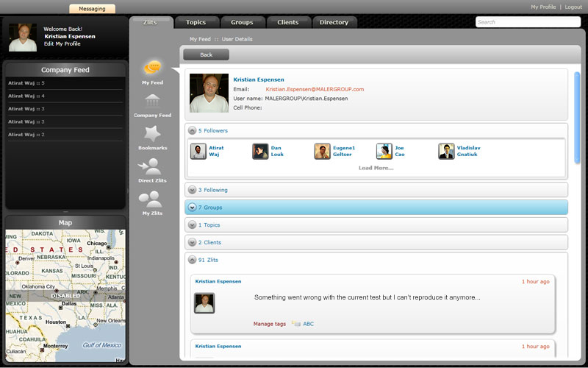Image resolution: width=588 pixels, height=368 pixels.
Task: Open the My Feed sidebar icon
Action: click(153, 68)
